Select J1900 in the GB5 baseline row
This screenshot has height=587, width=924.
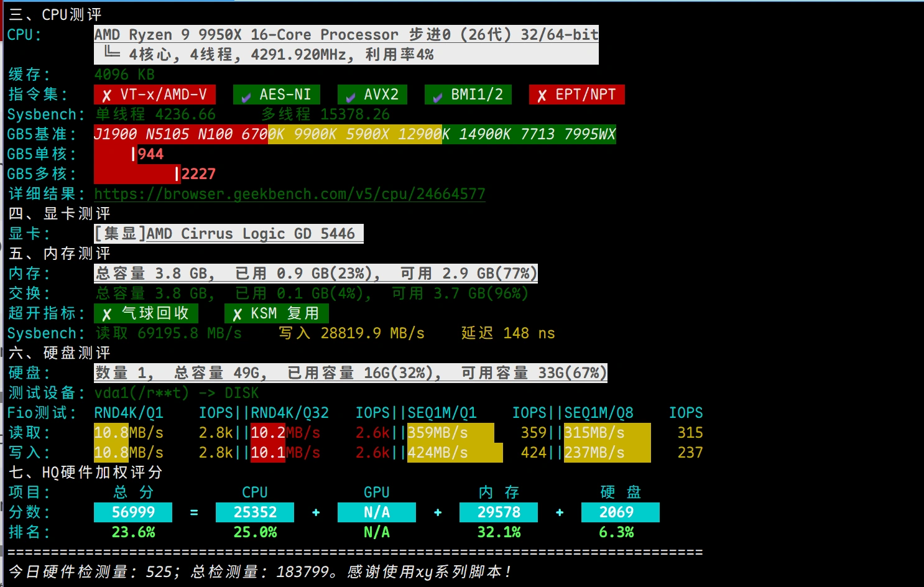(116, 134)
